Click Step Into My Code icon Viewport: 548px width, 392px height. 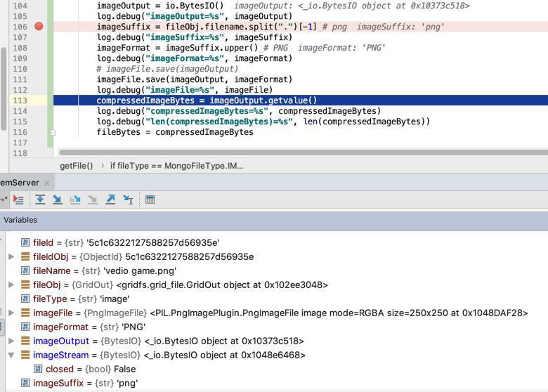coord(74,200)
